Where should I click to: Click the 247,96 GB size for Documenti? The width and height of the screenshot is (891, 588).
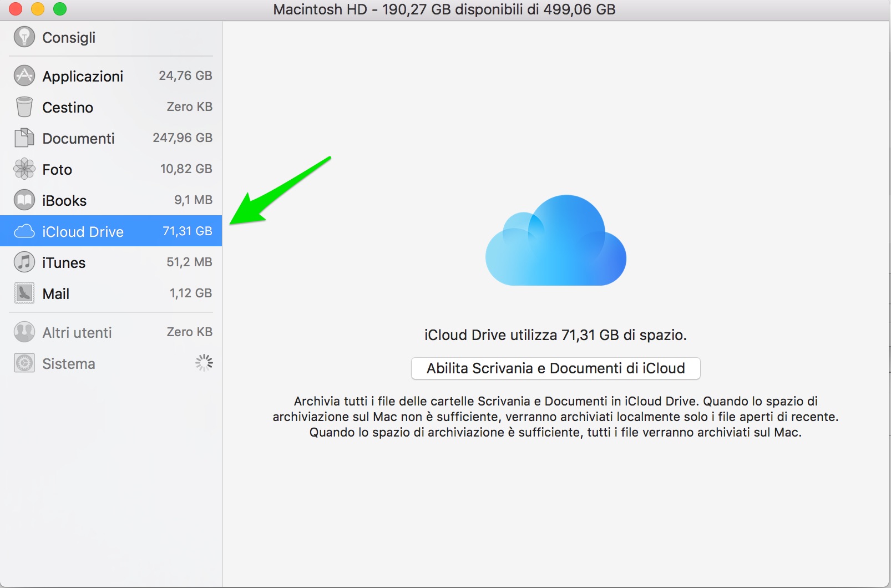click(x=183, y=138)
